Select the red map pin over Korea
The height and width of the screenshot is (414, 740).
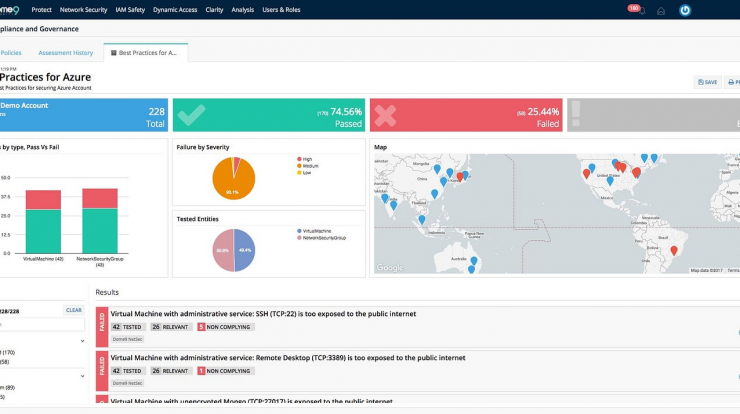coord(460,177)
